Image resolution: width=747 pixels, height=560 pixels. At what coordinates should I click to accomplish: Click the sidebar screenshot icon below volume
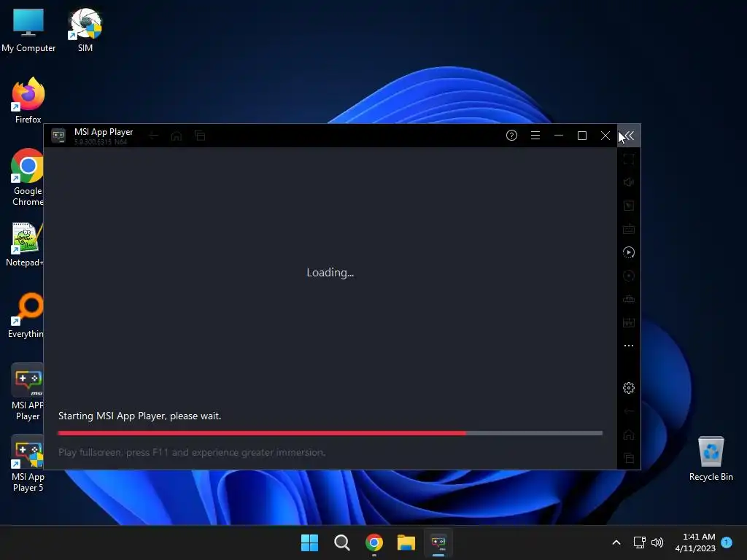[629, 206]
